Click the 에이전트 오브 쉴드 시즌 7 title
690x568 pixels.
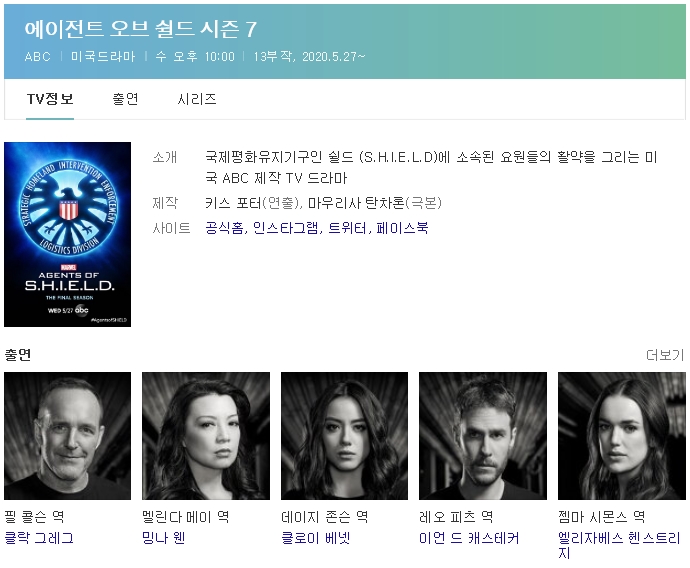point(140,29)
